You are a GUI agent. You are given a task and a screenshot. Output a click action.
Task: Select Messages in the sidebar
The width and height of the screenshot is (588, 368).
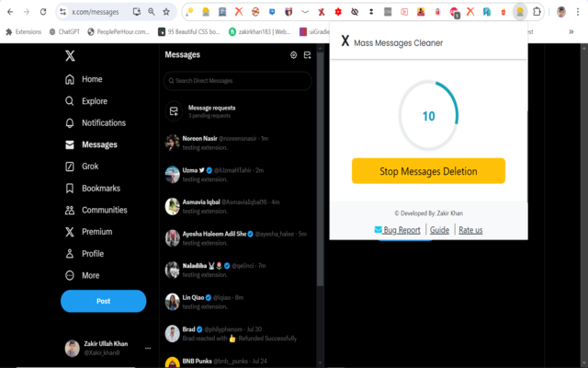click(x=91, y=144)
